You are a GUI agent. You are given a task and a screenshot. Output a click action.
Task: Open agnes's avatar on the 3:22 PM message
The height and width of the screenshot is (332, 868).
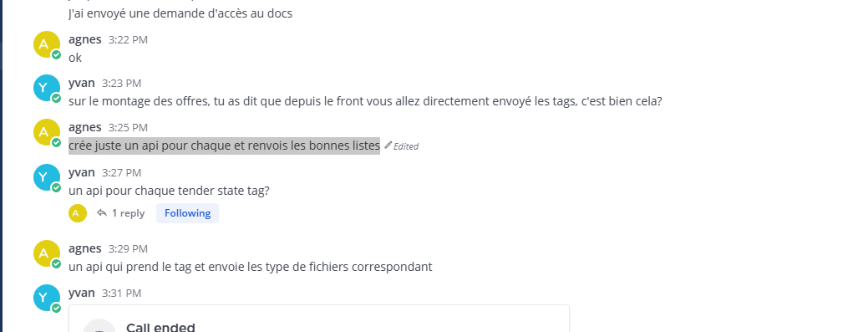click(x=47, y=44)
